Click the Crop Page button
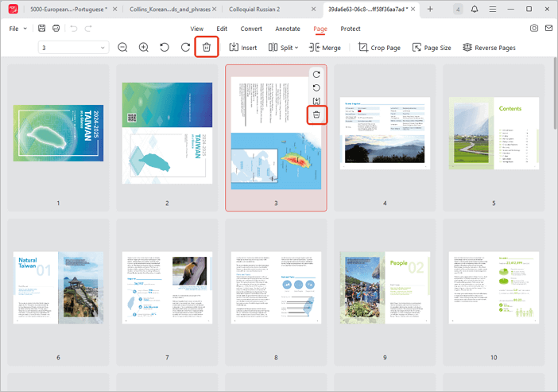The width and height of the screenshot is (558, 392). pos(379,48)
